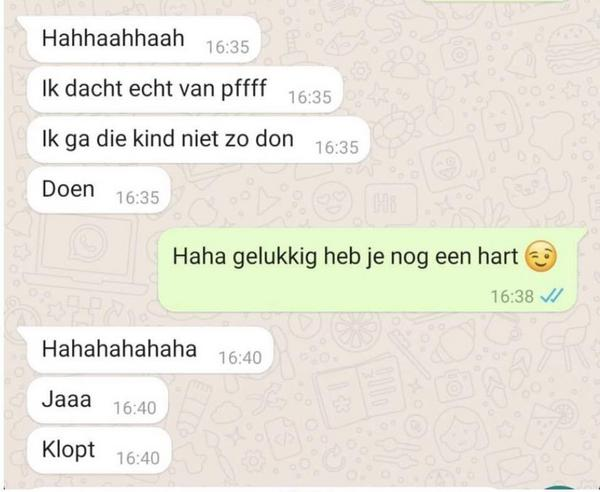Tap the 16:40 timestamp beside 'Jaaa'

click(x=135, y=408)
